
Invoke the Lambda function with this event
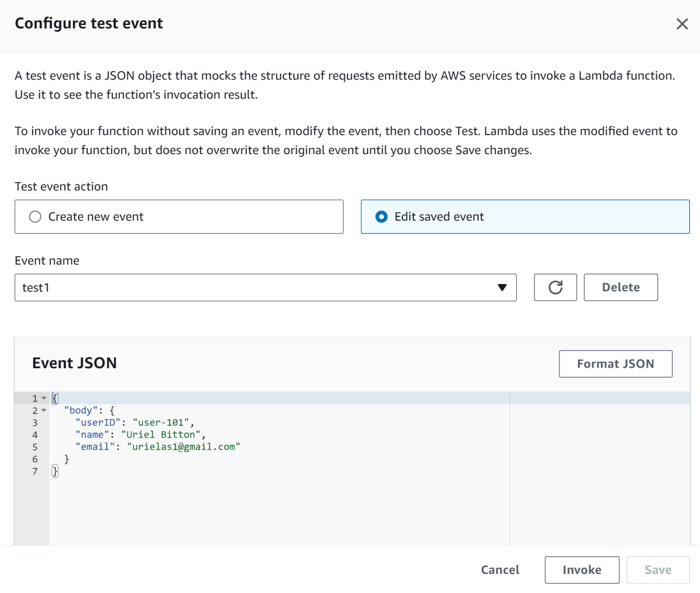(x=582, y=569)
